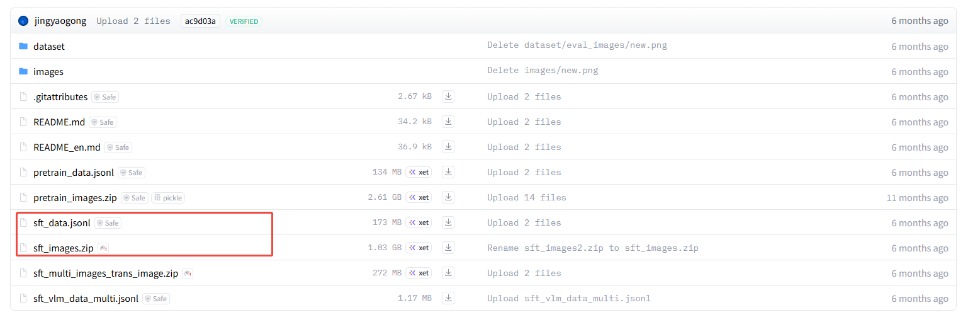
Task: Click the "1.17 MB" size value
Action: [x=414, y=298]
